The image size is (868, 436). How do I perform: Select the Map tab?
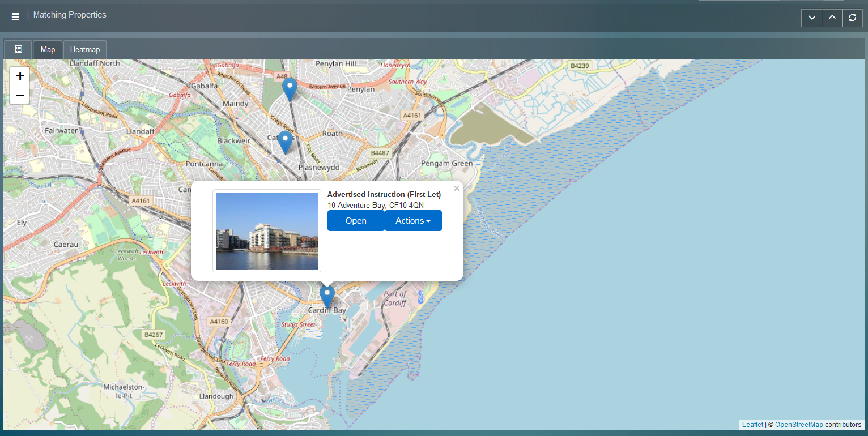point(48,50)
